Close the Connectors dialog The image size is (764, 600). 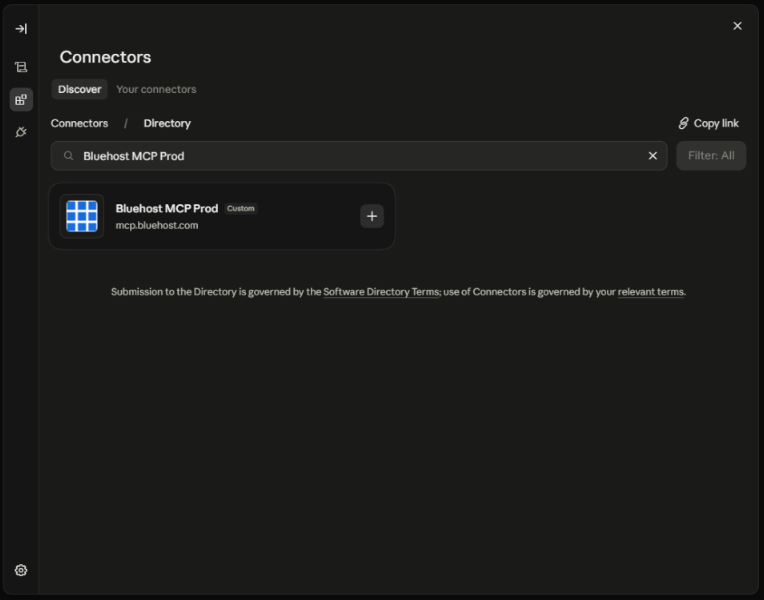[x=737, y=26]
